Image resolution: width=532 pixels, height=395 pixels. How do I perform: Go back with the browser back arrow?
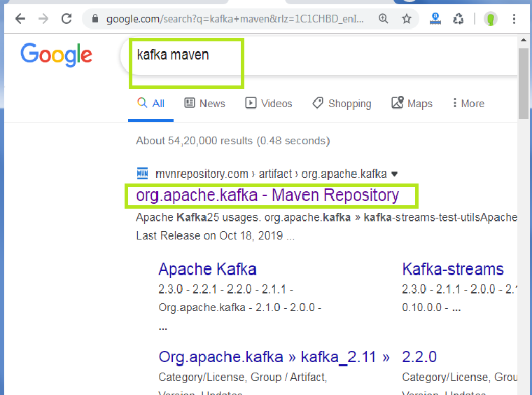(x=20, y=19)
